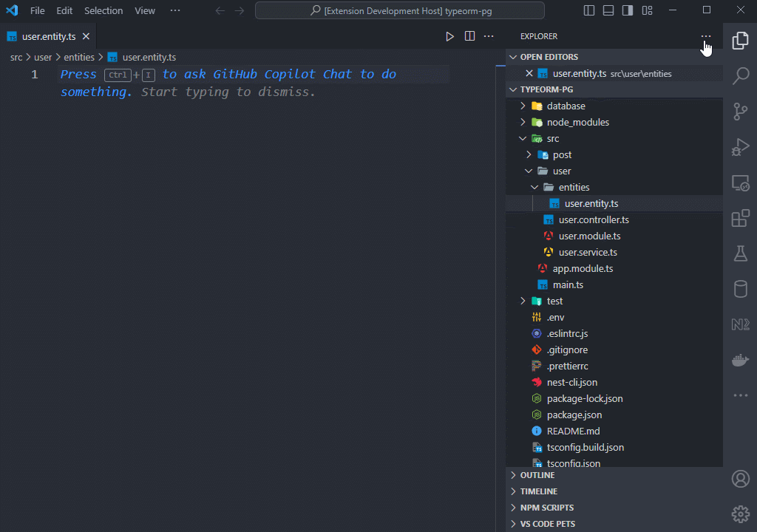Image resolution: width=757 pixels, height=532 pixels.
Task: Open the Remote Explorer view
Action: (x=740, y=183)
